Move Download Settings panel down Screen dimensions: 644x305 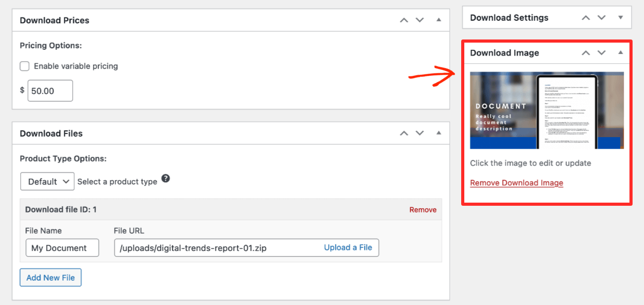pyautogui.click(x=601, y=18)
